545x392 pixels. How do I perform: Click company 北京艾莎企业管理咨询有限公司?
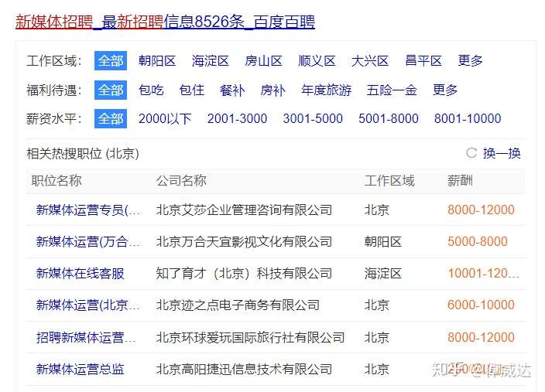pyautogui.click(x=244, y=210)
